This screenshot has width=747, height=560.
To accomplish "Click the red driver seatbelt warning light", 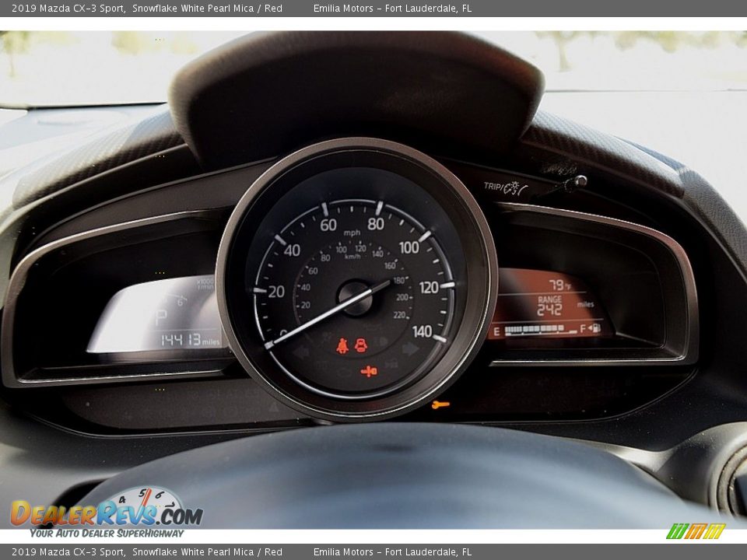I will click(x=342, y=345).
